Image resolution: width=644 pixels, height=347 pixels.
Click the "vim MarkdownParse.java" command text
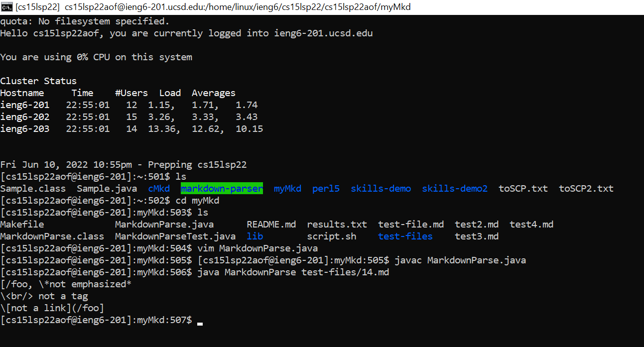258,248
